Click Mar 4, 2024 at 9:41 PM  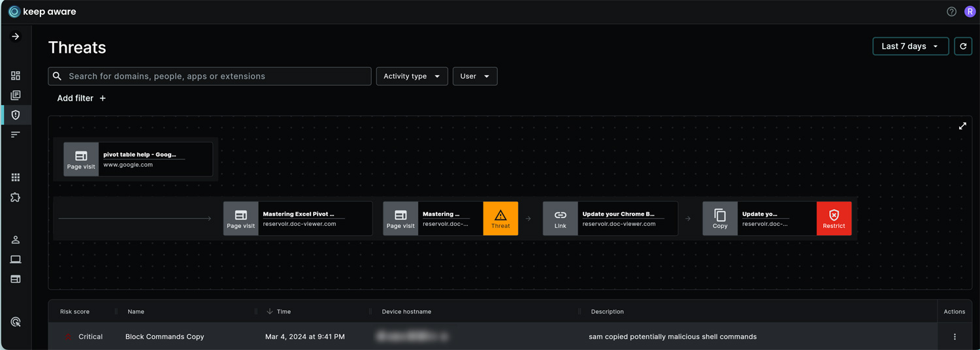[305, 337]
